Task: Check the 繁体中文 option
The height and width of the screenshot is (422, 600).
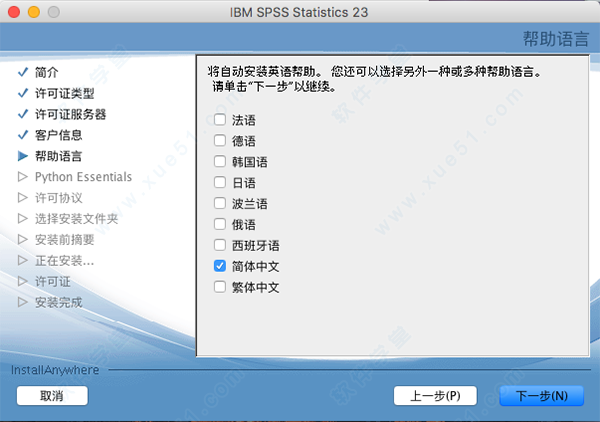Action: coord(219,288)
